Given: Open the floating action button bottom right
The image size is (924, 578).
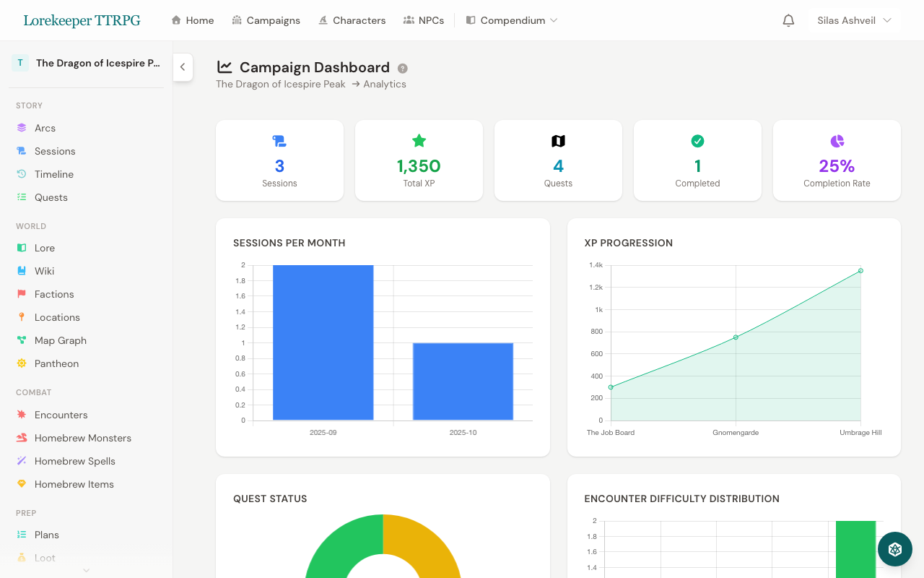Looking at the screenshot, I should (894, 549).
